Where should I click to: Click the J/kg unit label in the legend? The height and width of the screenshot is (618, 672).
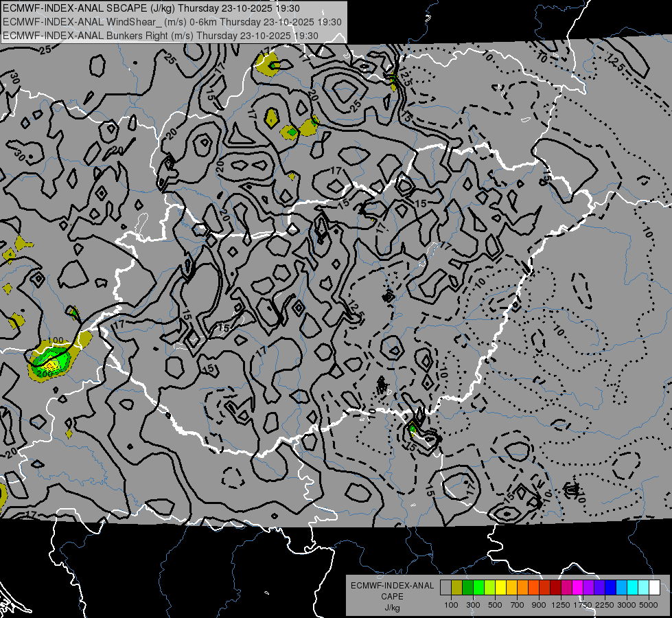point(392,608)
